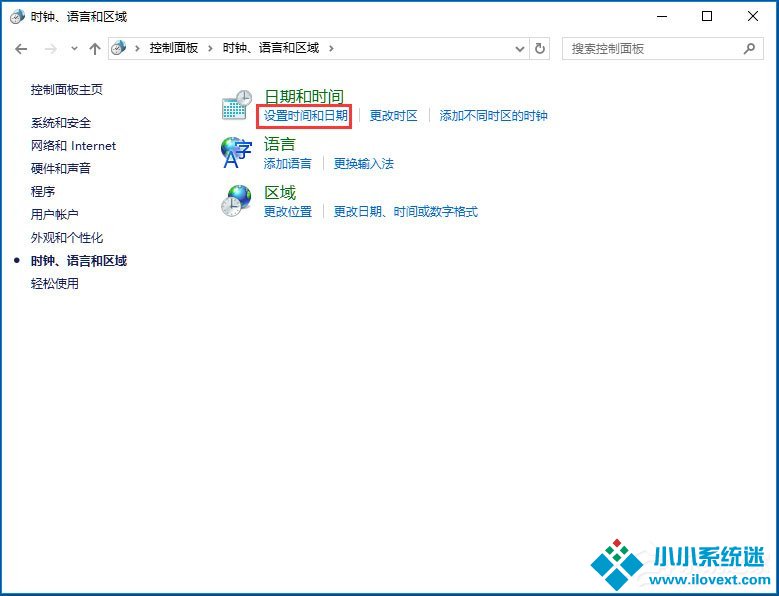Select 控制面板 breadcrumb segment
Screen dimensions: 779x596
(174, 48)
